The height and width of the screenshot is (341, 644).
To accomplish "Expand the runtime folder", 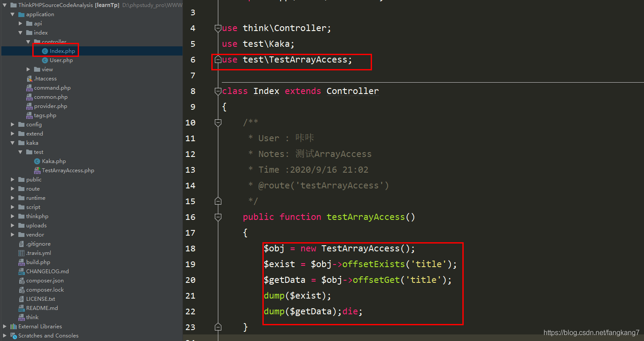I will coord(13,198).
